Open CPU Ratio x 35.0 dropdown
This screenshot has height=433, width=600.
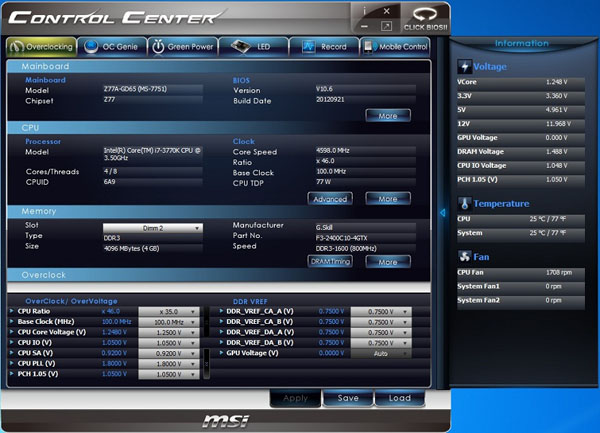click(x=169, y=312)
